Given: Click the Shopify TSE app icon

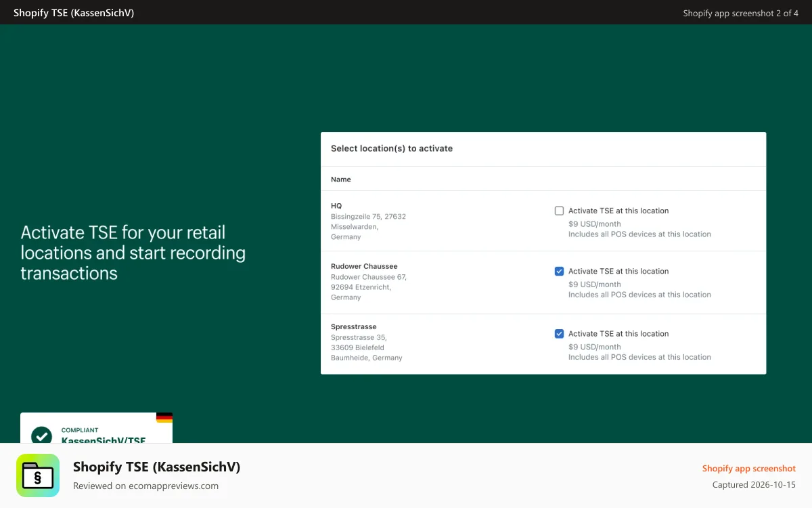Looking at the screenshot, I should coord(38,475).
